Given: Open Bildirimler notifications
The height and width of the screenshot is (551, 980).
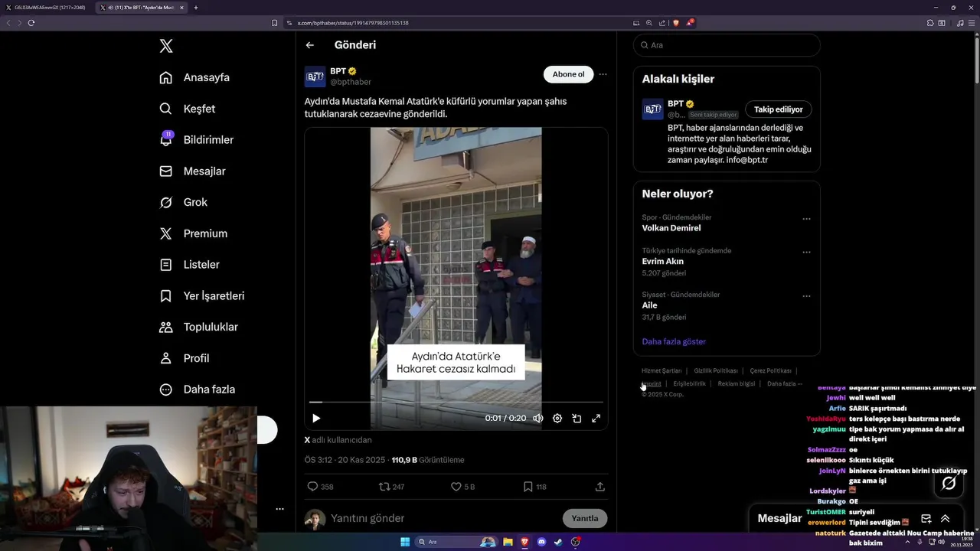Looking at the screenshot, I should [x=195, y=140].
